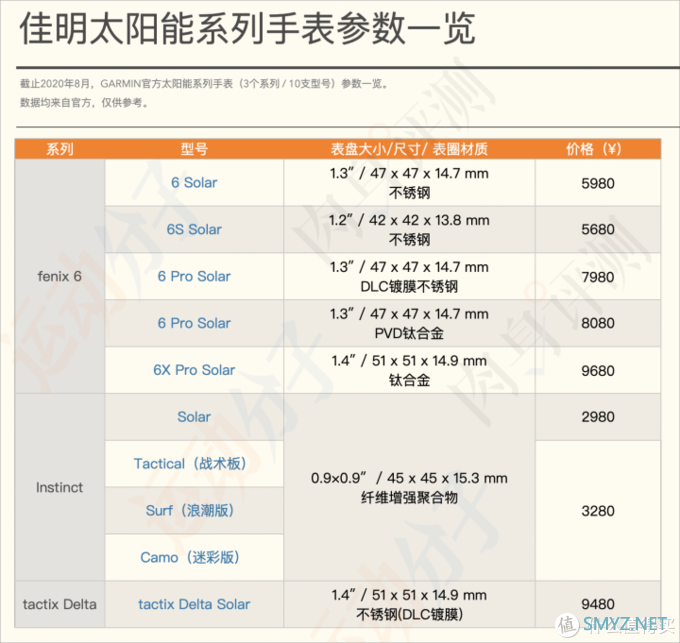Select the line starting 截止2020年8月
The width and height of the screenshot is (680, 643).
pos(204,83)
